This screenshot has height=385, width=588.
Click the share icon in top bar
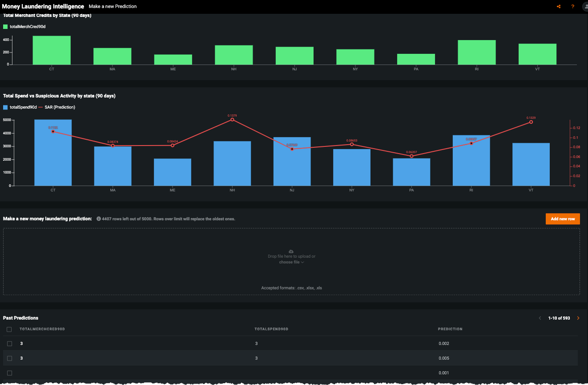click(x=559, y=7)
